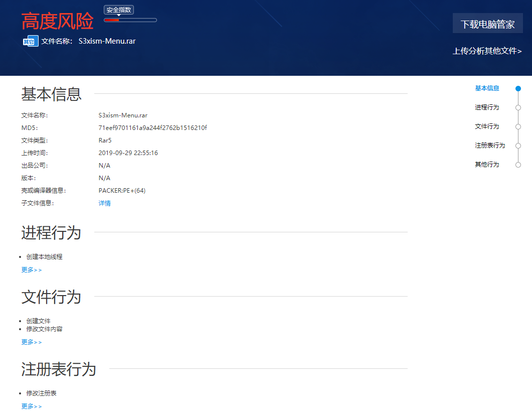This screenshot has width=532, height=412.
Task: Jump to 其他行为 in side navigation
Action: click(487, 165)
